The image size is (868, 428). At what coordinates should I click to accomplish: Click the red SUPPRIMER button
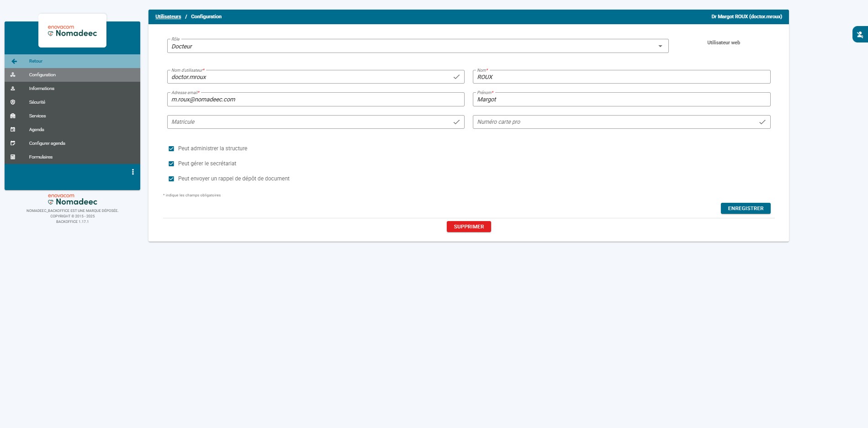(469, 227)
